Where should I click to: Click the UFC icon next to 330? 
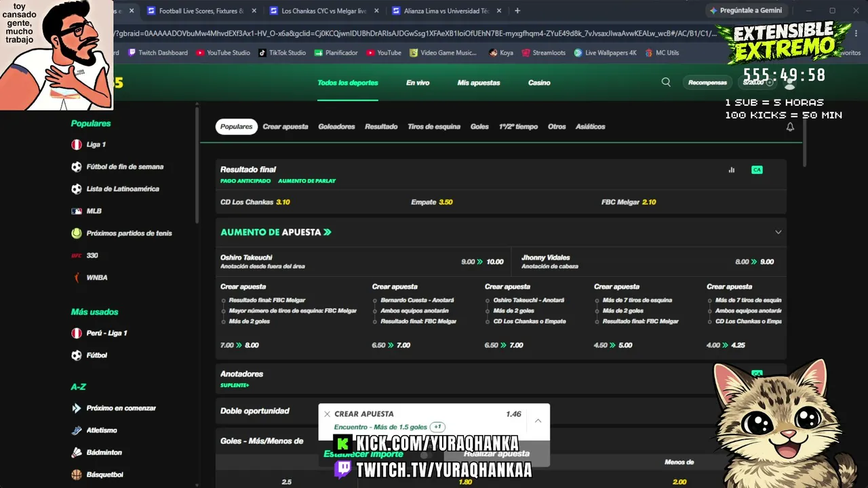coord(77,256)
